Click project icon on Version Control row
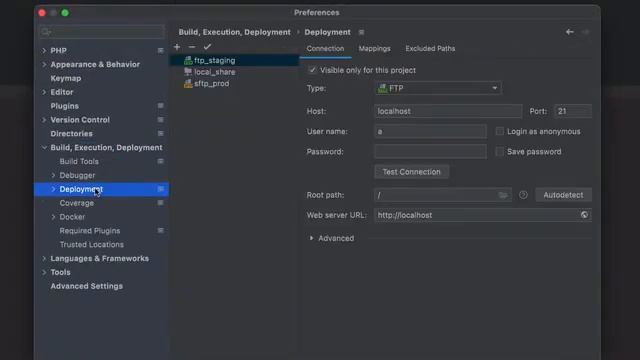This screenshot has height=360, width=640. (160, 120)
